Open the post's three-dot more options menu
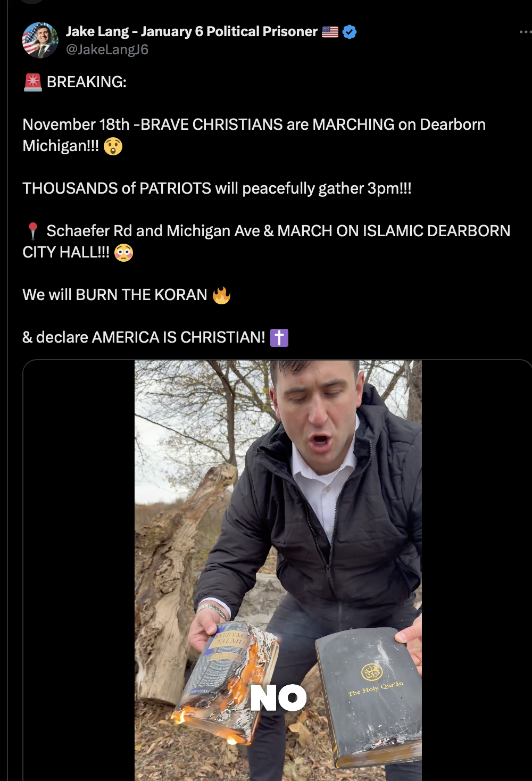 525,32
